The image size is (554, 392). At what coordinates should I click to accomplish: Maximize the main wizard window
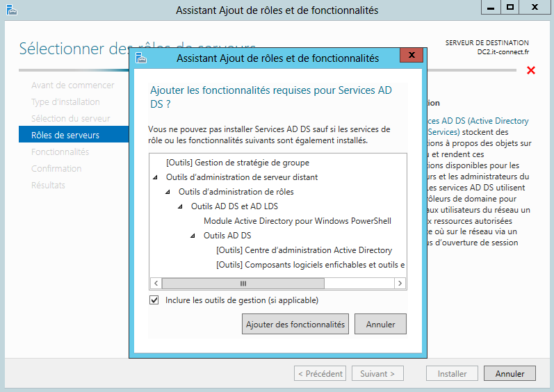click(x=510, y=7)
